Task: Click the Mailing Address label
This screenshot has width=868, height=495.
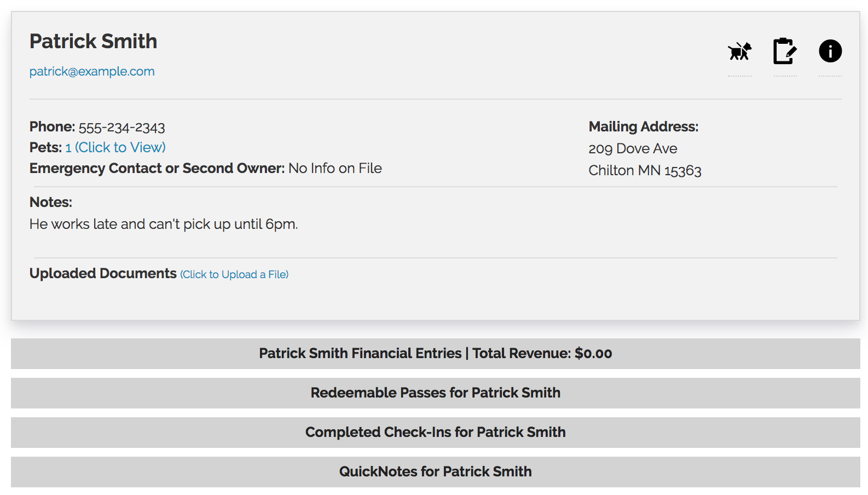Action: pos(644,126)
